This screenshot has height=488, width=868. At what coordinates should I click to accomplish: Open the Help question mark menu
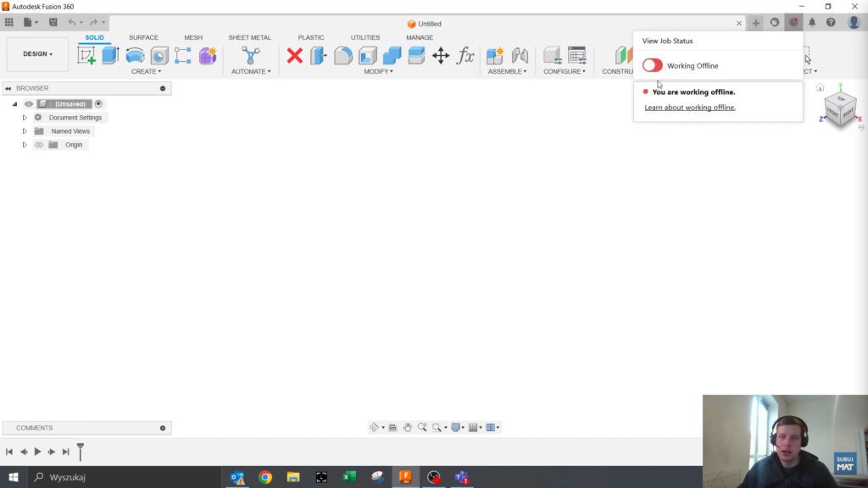point(831,23)
